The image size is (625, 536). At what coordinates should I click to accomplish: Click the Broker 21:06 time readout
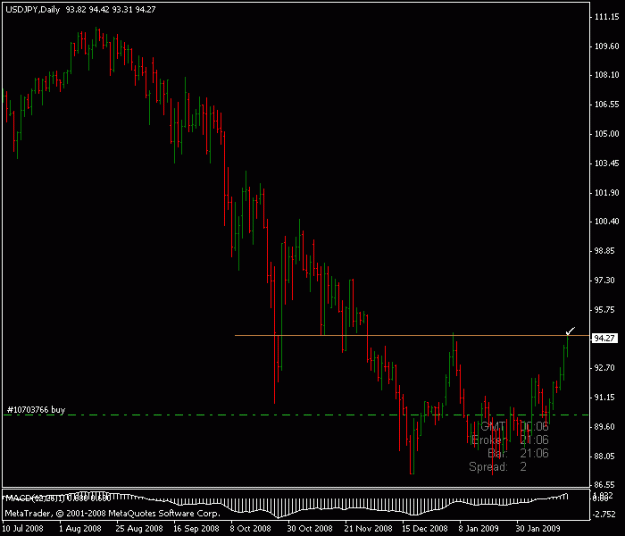point(509,440)
